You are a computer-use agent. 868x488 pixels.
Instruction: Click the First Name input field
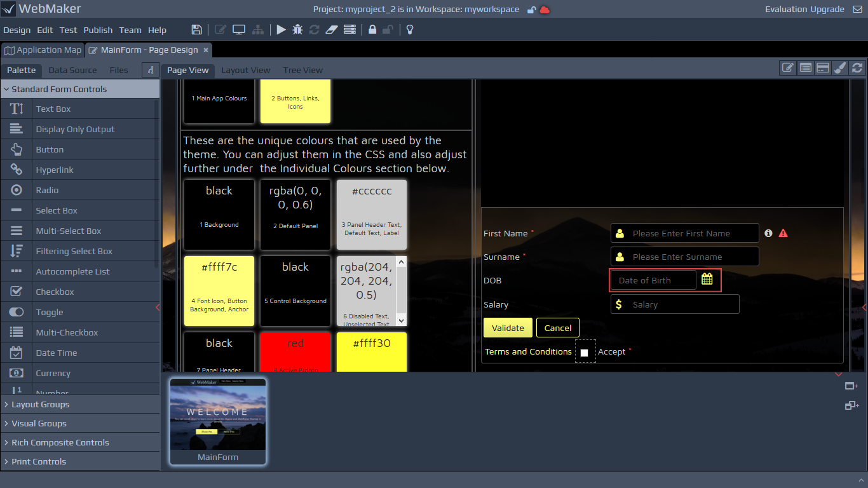[x=685, y=233]
